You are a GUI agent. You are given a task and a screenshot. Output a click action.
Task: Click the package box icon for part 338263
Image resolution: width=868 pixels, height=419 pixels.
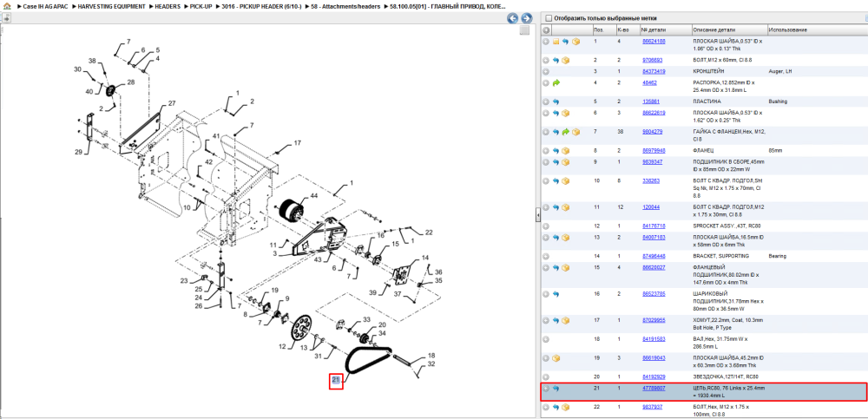566,181
